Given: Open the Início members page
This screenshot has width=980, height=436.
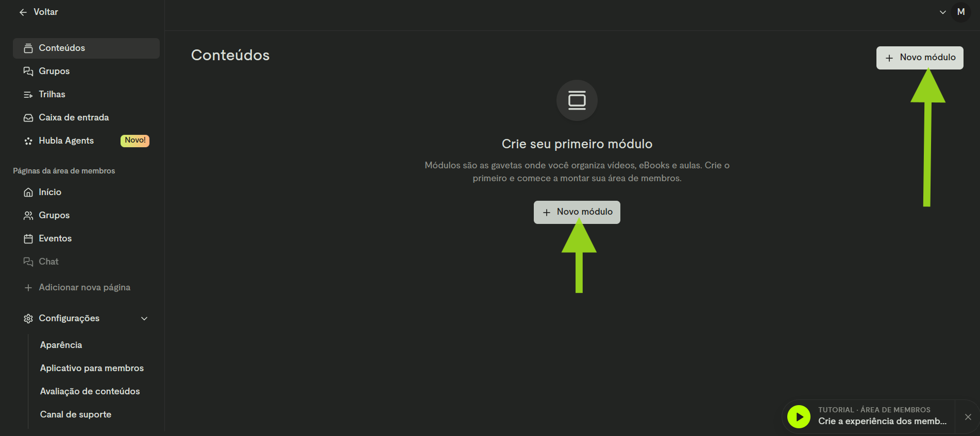Looking at the screenshot, I should [86, 192].
